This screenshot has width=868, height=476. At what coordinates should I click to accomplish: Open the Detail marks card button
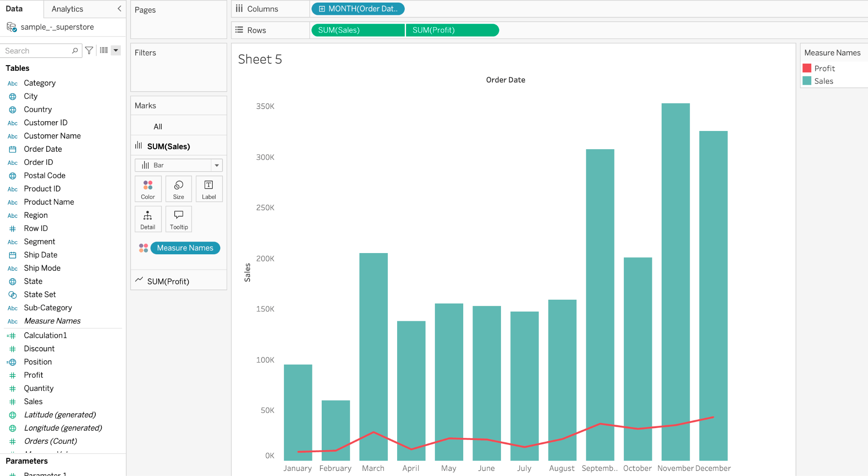click(x=148, y=219)
